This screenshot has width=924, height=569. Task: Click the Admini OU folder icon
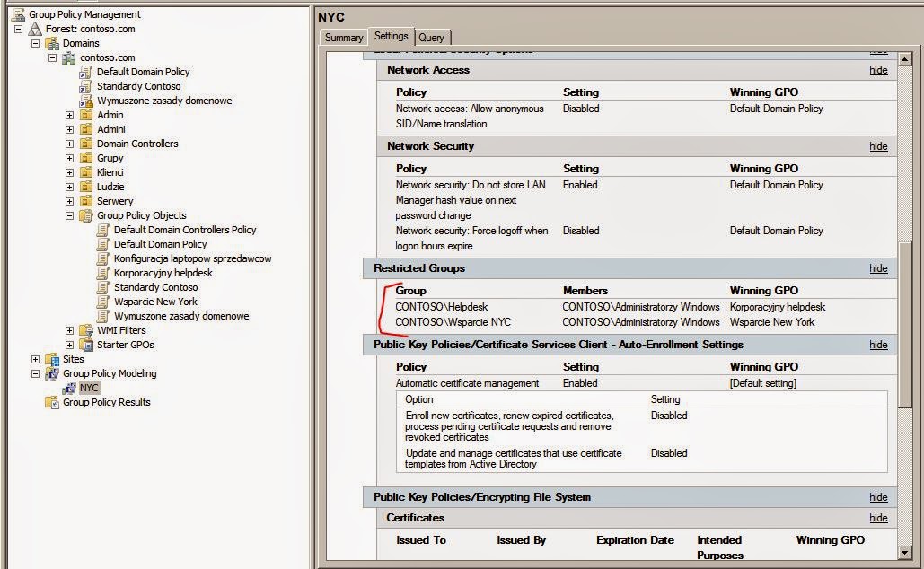coord(86,129)
